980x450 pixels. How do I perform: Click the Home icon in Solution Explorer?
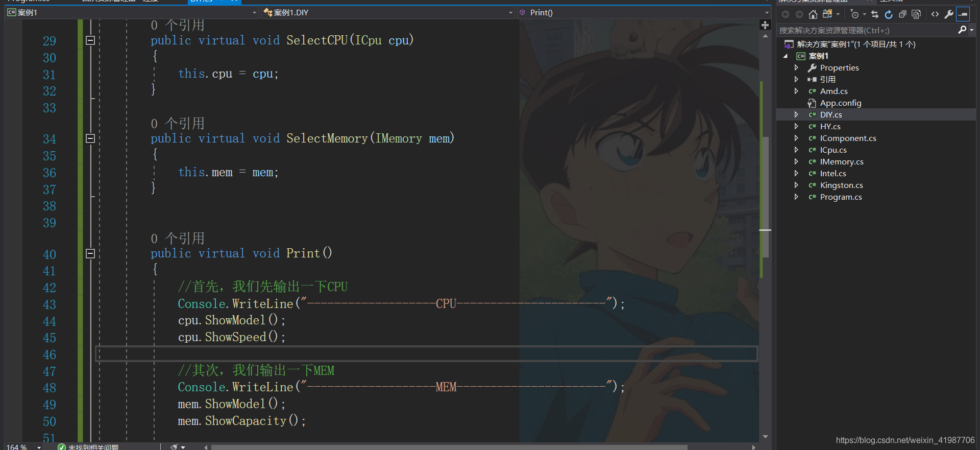pos(813,14)
